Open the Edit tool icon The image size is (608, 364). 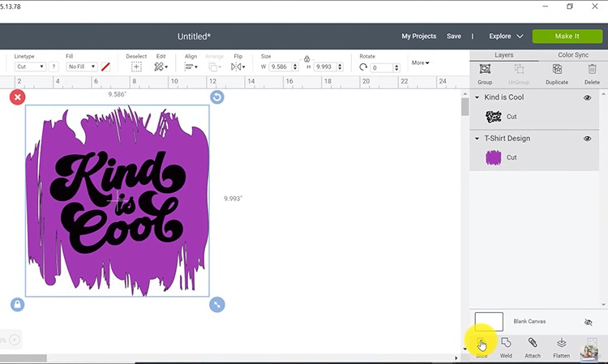pos(161,66)
